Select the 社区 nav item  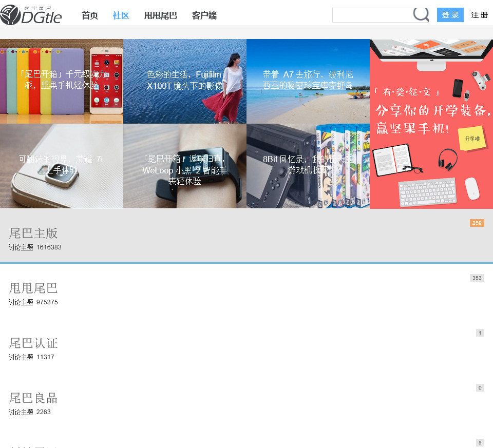click(121, 15)
